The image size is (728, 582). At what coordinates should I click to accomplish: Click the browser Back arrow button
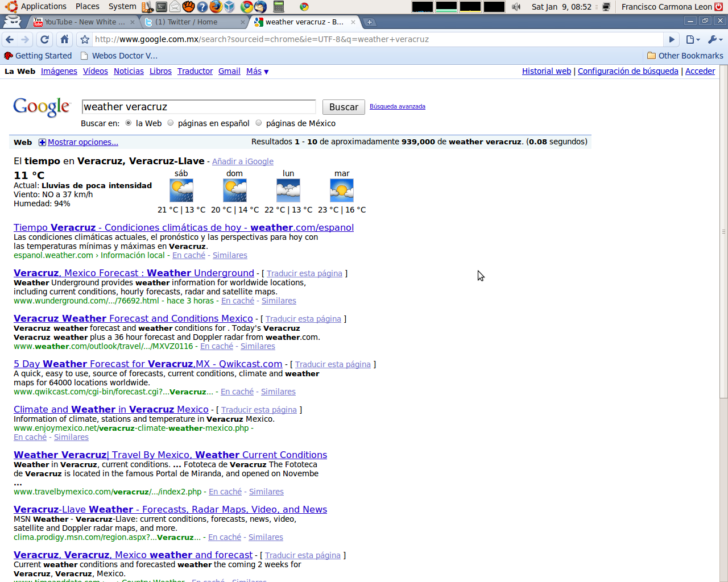pos(10,39)
